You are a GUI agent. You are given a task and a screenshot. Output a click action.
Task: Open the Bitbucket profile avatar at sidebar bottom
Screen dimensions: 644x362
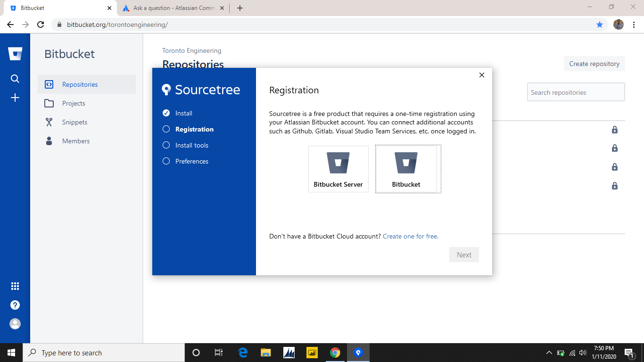[x=15, y=324]
